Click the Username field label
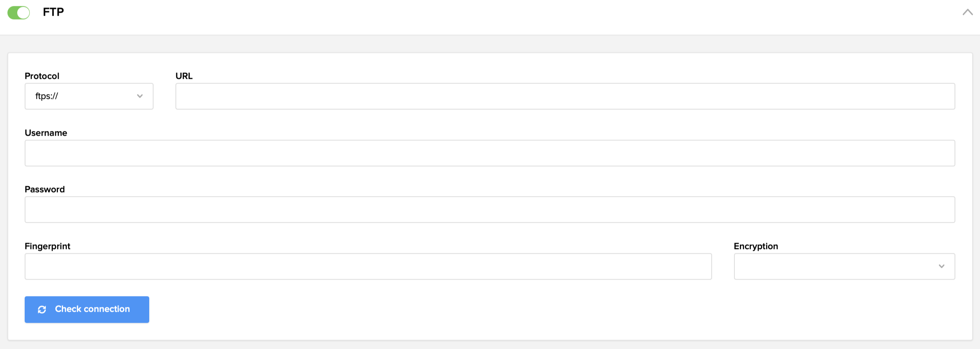This screenshot has height=349, width=980. [x=46, y=133]
